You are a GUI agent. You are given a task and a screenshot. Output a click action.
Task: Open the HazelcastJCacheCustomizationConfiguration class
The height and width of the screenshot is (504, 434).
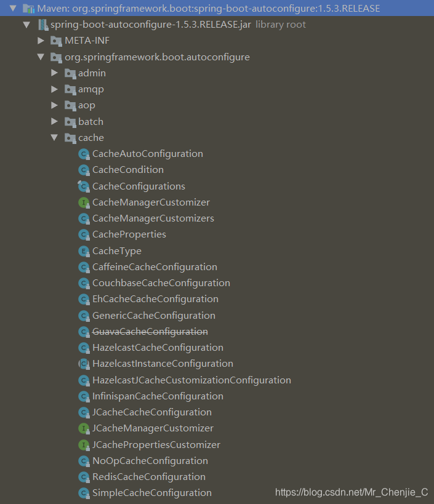tap(192, 380)
